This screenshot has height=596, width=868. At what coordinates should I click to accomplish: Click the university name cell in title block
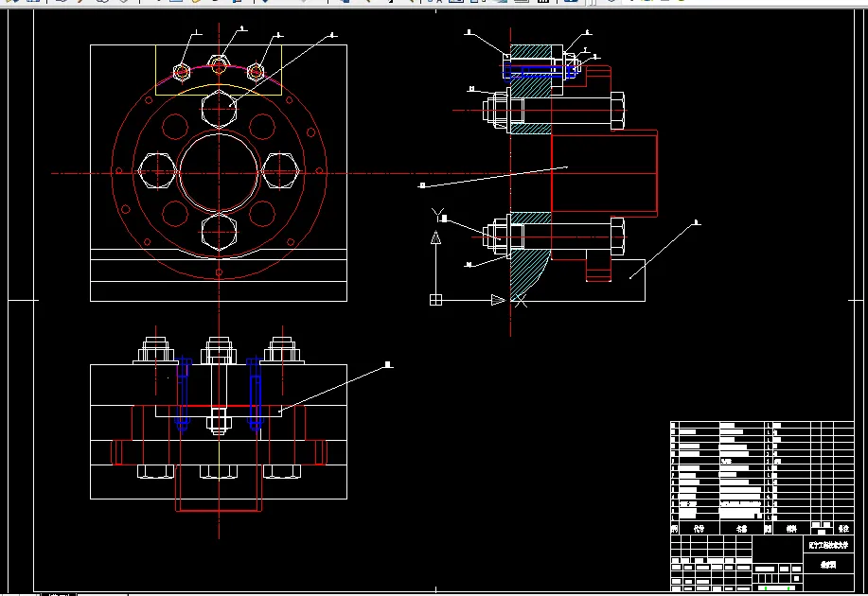[x=828, y=545]
